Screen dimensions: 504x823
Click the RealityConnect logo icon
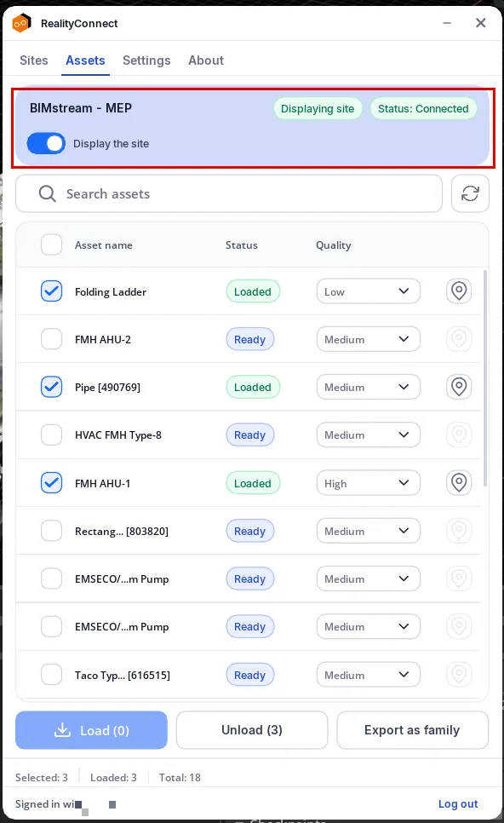(x=22, y=23)
